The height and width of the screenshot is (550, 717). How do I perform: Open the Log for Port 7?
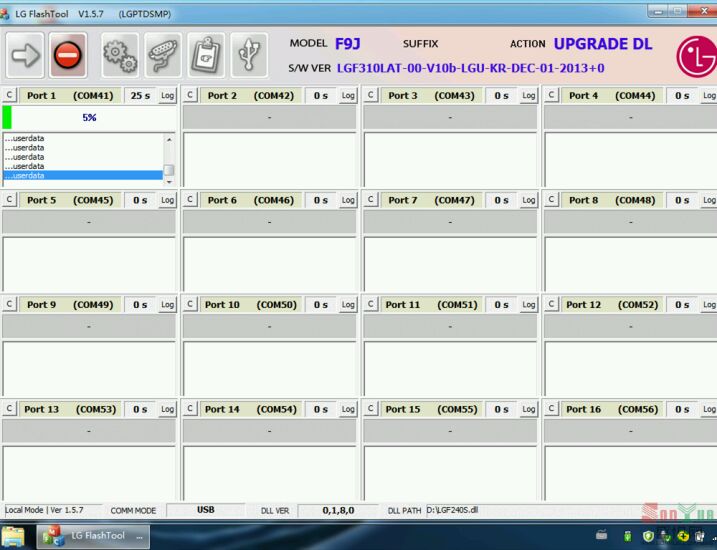click(x=529, y=200)
